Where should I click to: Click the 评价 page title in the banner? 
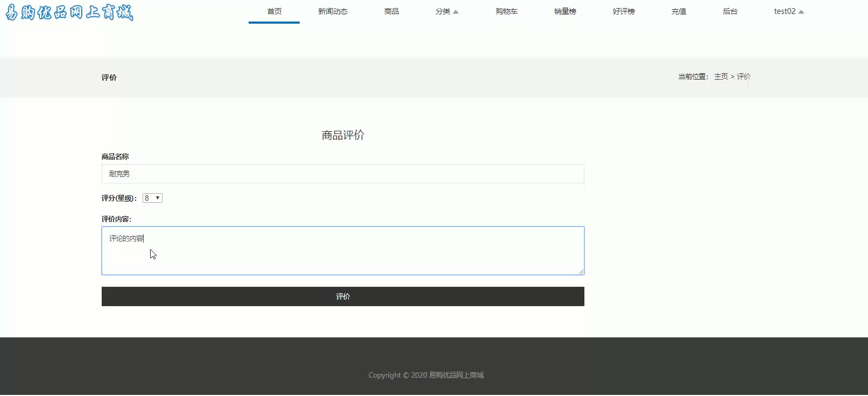(109, 77)
